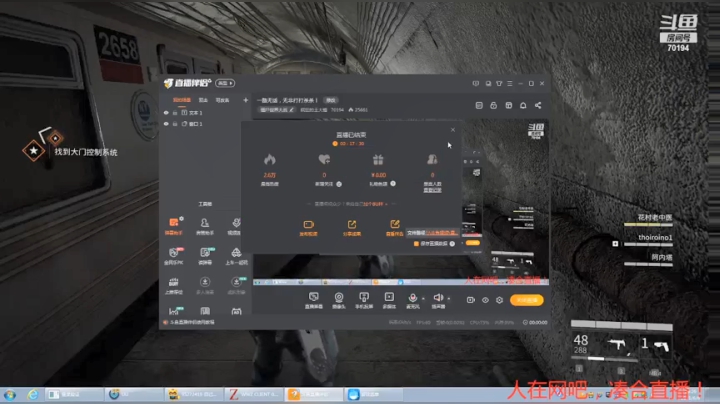Close the stream ended summary dialog
This screenshot has width=720, height=404.
click(453, 130)
